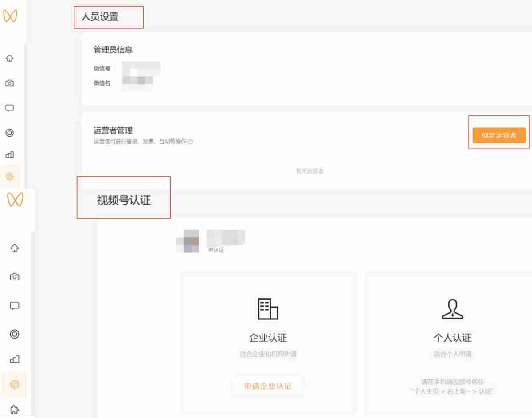Click the 未认证 status under the account name

216,250
